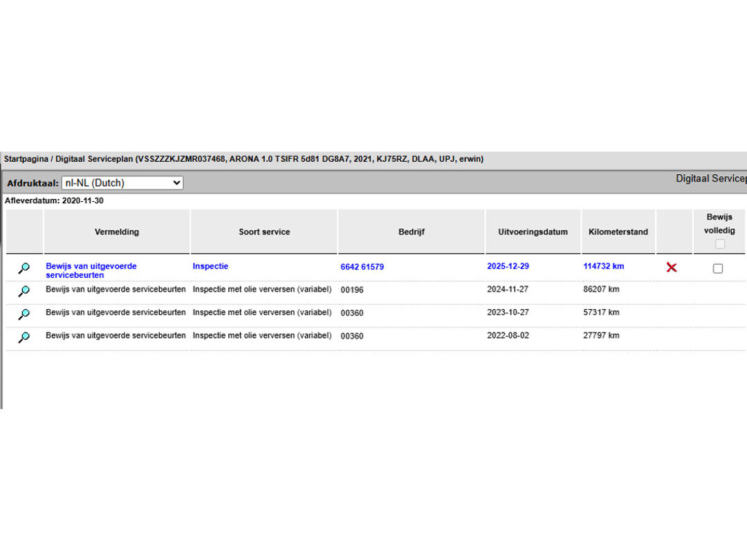Image resolution: width=747 pixels, height=560 pixels.
Task: Toggle the header checkbox under Bewijs volledig
Action: [720, 244]
